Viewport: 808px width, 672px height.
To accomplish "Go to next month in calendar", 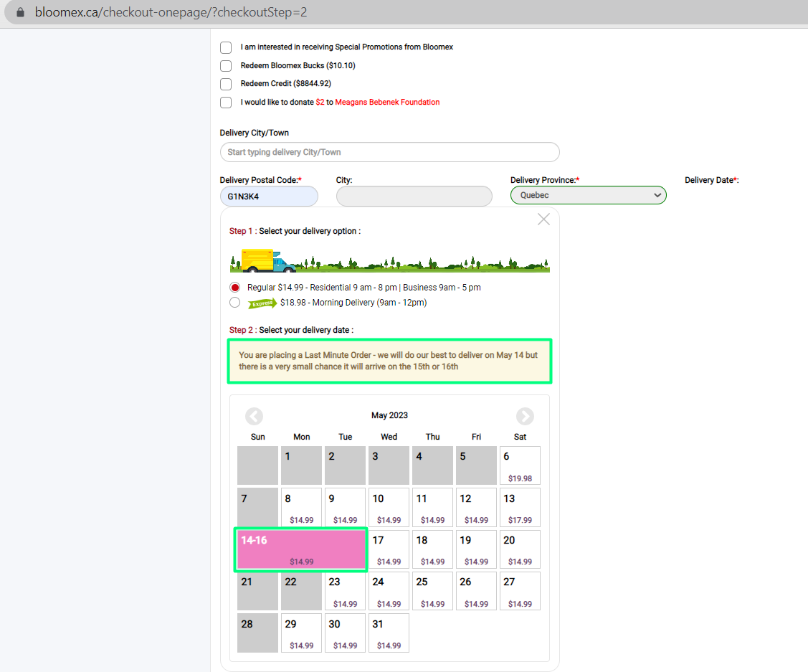I will 525,416.
